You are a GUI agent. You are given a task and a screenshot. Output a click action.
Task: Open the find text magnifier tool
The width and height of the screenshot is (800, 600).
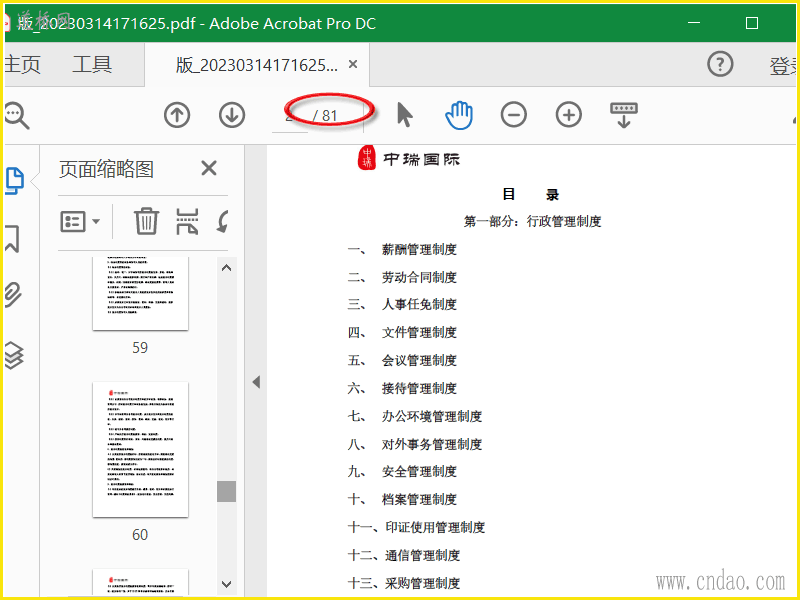[x=16, y=115]
